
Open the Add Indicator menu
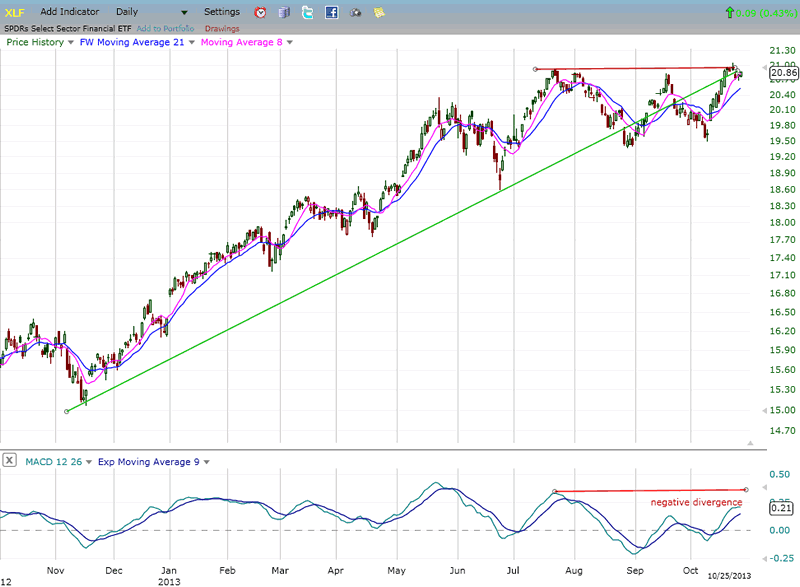(x=69, y=12)
